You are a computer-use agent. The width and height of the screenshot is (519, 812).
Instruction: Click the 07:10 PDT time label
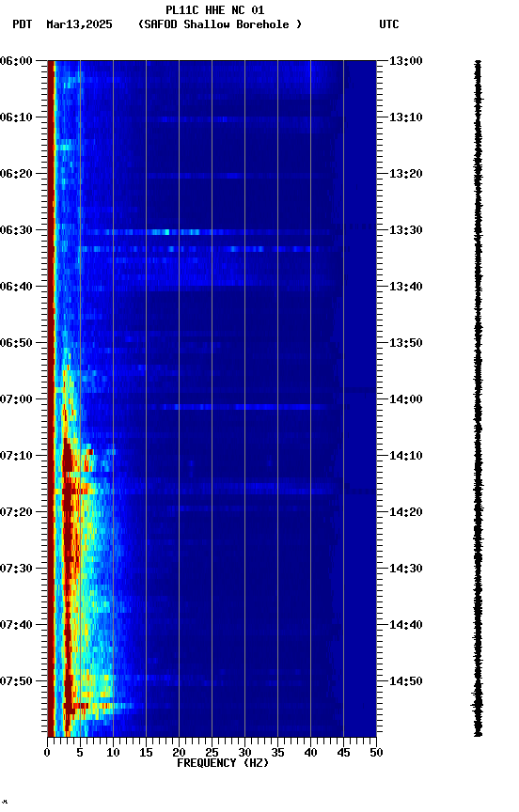(16, 456)
